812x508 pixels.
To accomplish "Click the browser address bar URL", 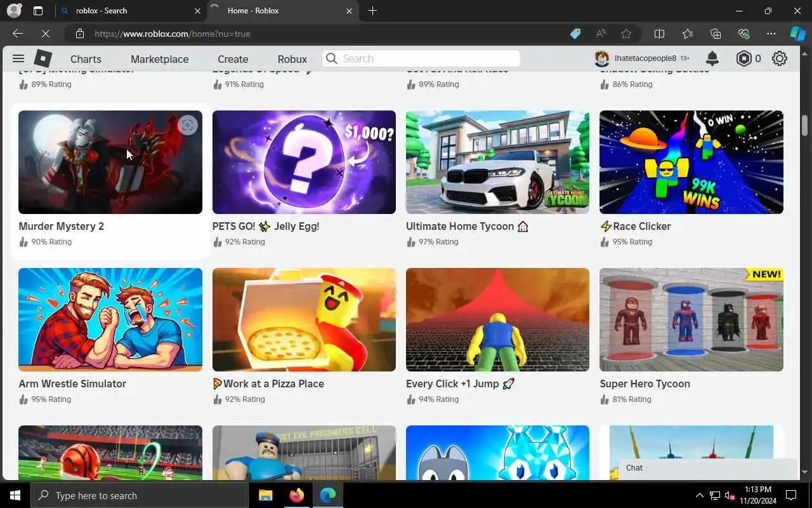I will tap(173, 34).
